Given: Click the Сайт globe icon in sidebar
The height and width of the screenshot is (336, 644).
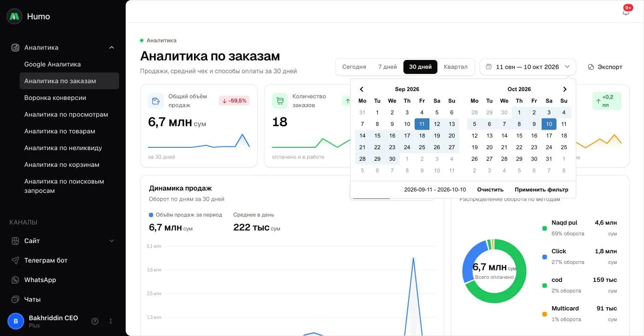Looking at the screenshot, I should coord(15,241).
